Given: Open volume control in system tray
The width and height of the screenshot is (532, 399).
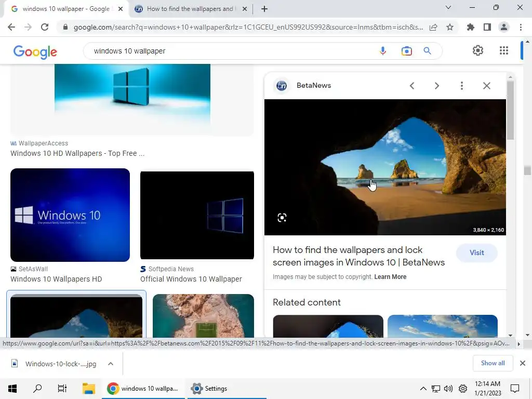Looking at the screenshot, I should (x=448, y=389).
